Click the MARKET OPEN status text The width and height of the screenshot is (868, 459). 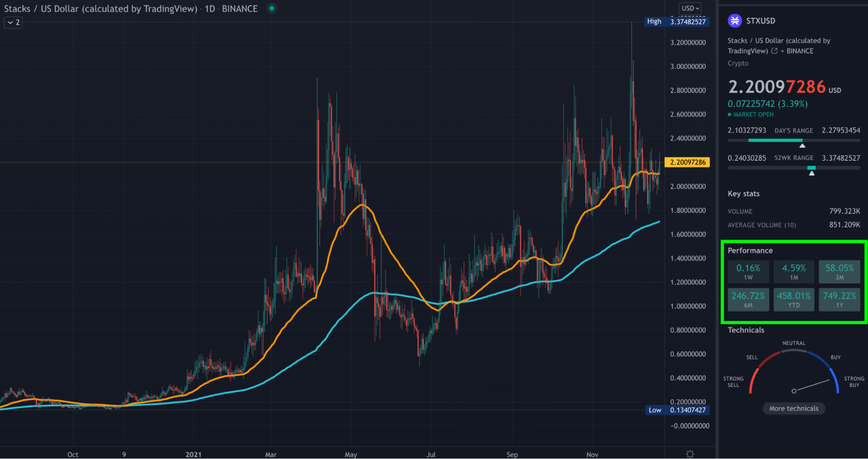(753, 115)
